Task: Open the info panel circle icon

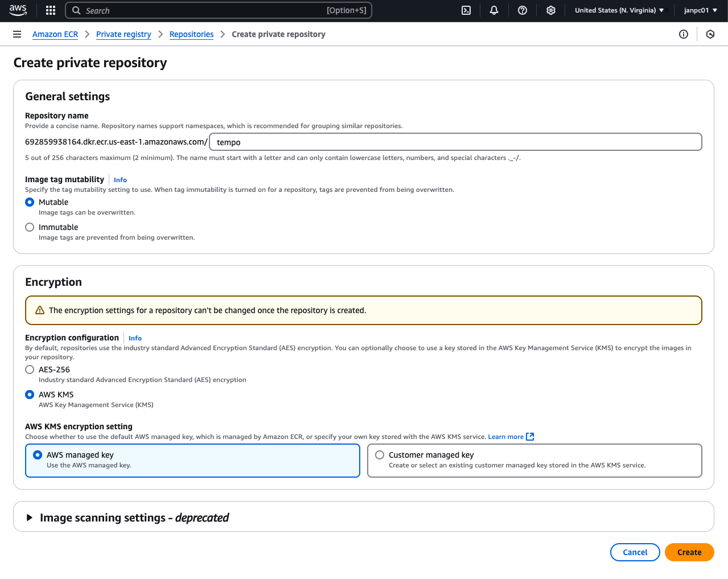Action: [684, 34]
